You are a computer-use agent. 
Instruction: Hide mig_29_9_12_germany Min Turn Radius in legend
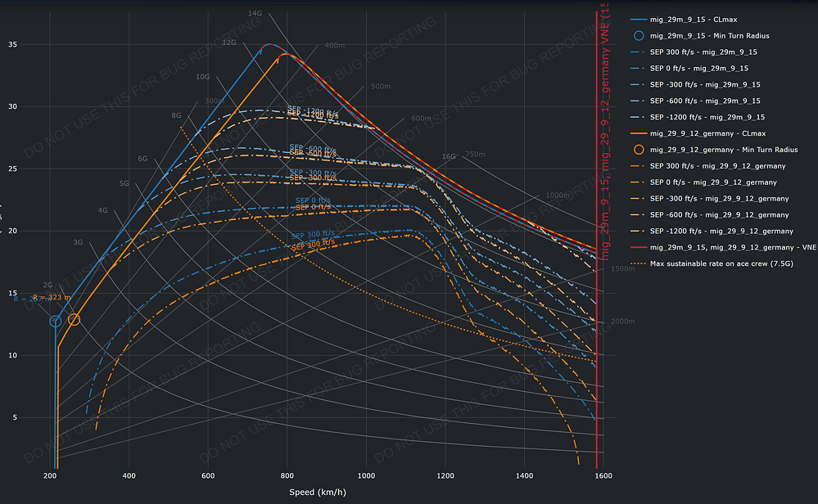[x=721, y=149]
